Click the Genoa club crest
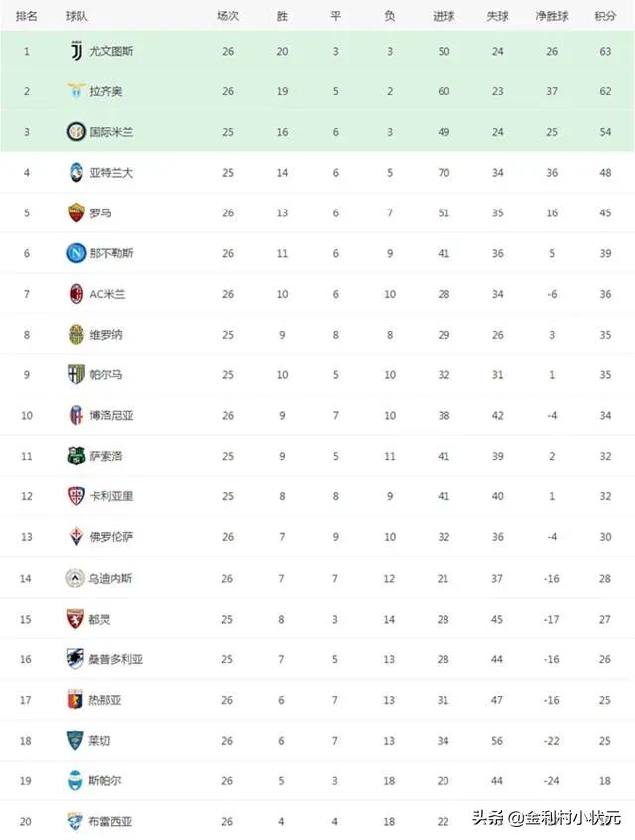Viewport: 635px width, 840px height. coord(75,700)
